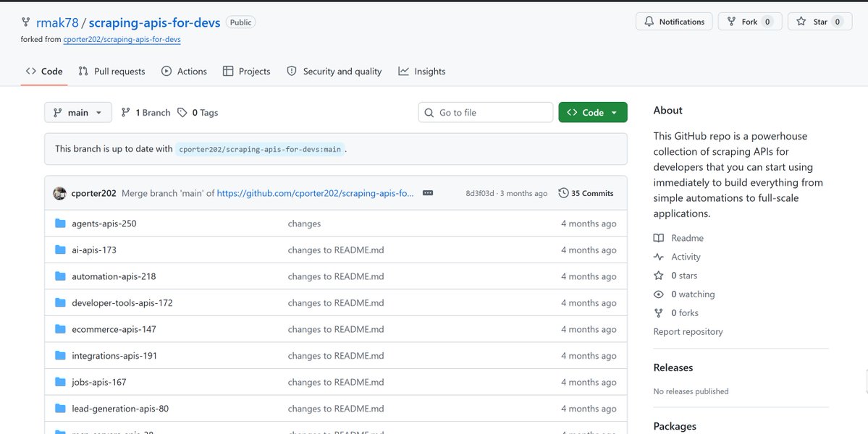Click the fork icon beside 0 forks
Image resolution: width=868 pixels, height=434 pixels.
(658, 313)
